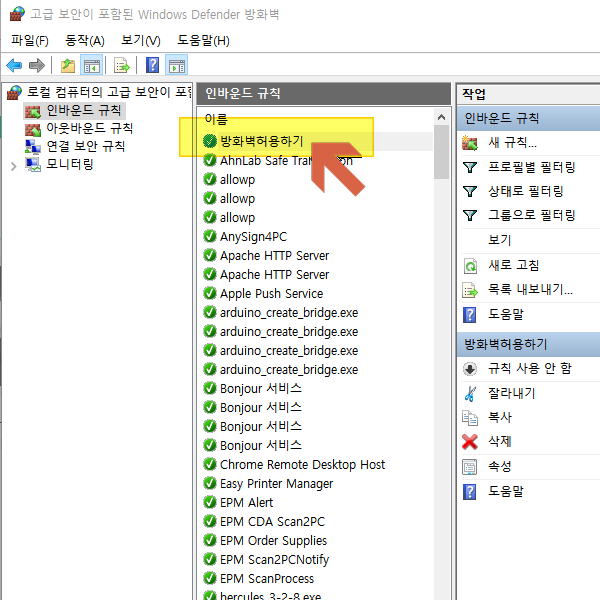Click the down-arrow icon beside 규칙 사용 안 함
Screen dimensions: 600x600
point(470,369)
